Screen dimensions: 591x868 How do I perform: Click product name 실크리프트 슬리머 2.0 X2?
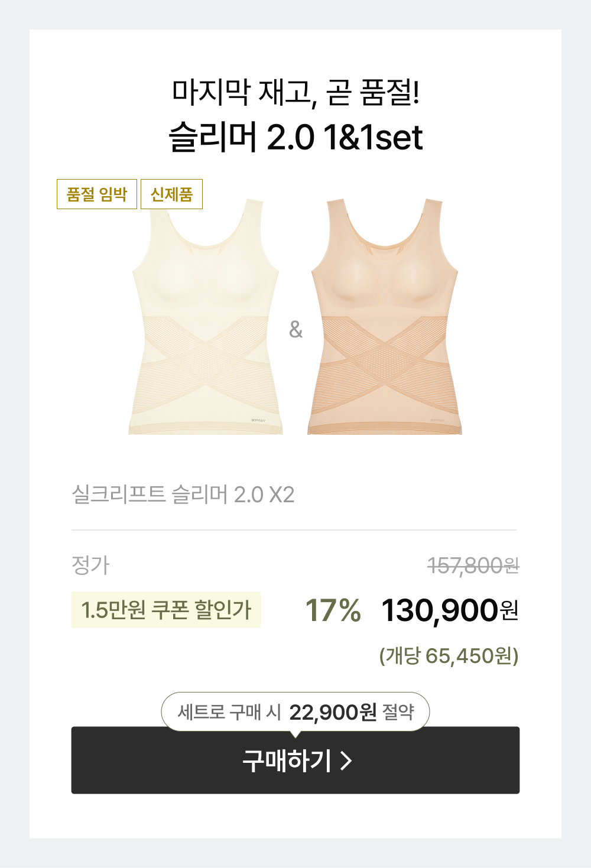pyautogui.click(x=183, y=495)
